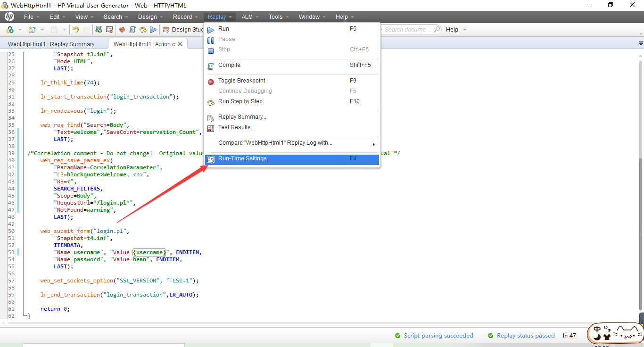The width and height of the screenshot is (644, 347).
Task: Click the lr_think_time(74) code line
Action: click(x=70, y=83)
